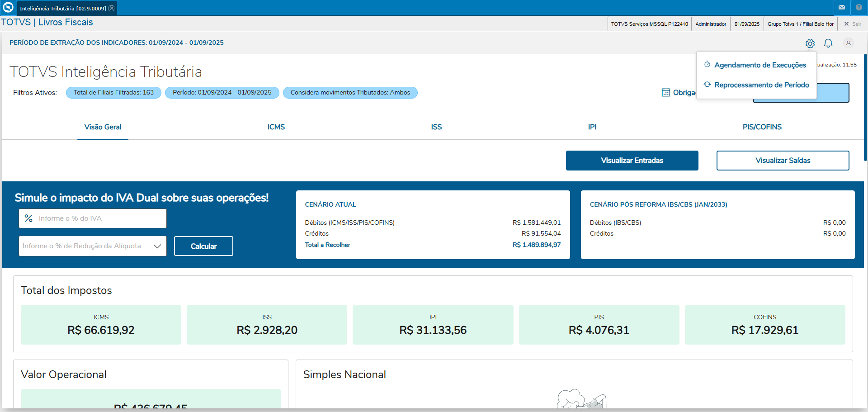Expand the Redução da Alíquota dropdown

93,246
